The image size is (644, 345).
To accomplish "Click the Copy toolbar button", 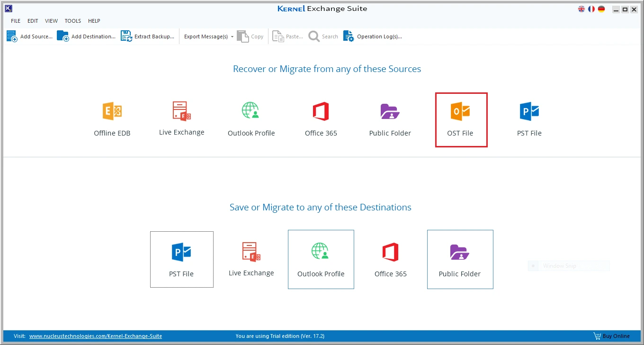I will click(250, 36).
